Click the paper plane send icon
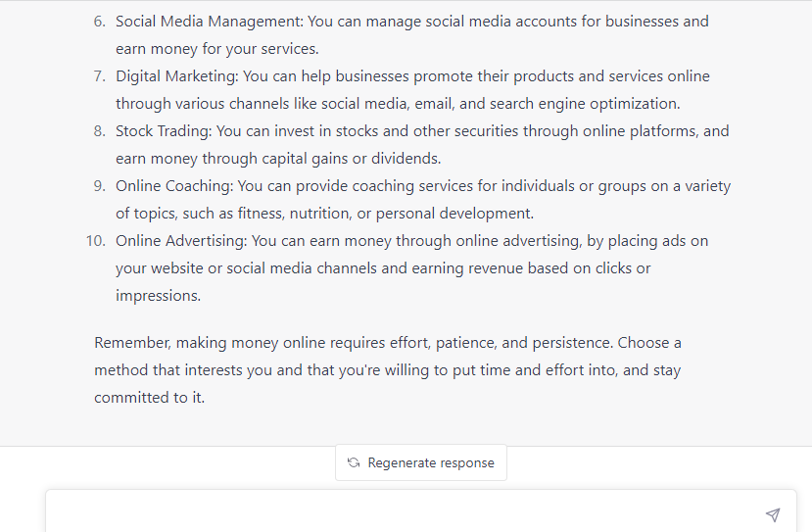 (x=773, y=514)
